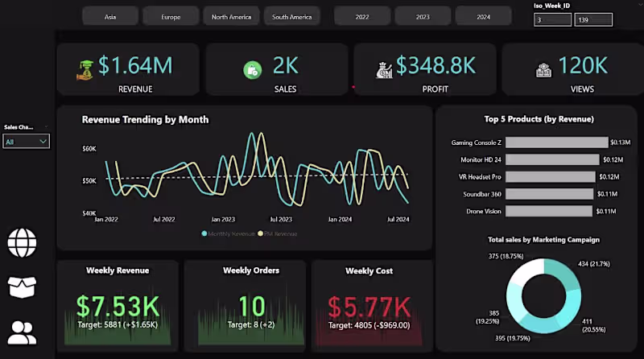Click the green shopping bag sales icon
The image size is (644, 359).
(252, 70)
